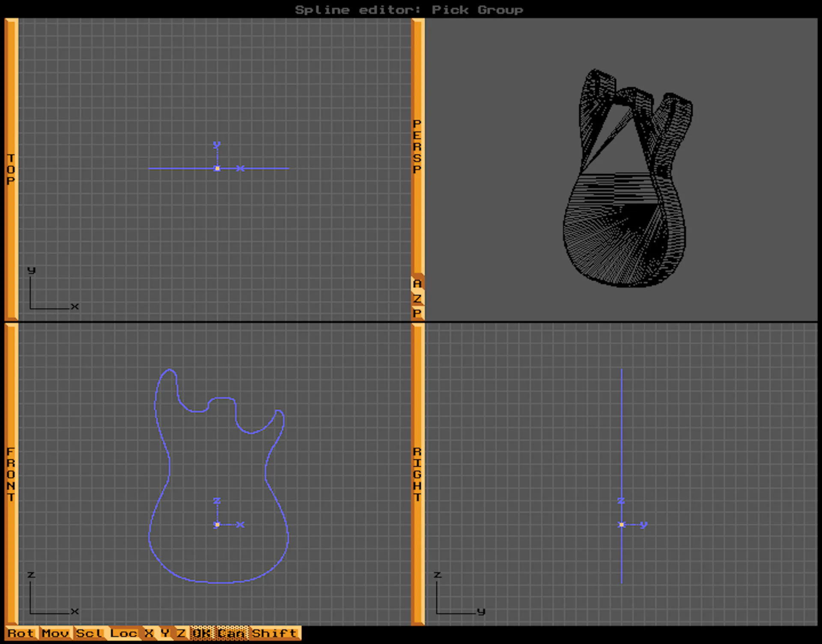Click the Z button on perspective bar
Viewport: 822px width, 644px height.
[x=417, y=298]
